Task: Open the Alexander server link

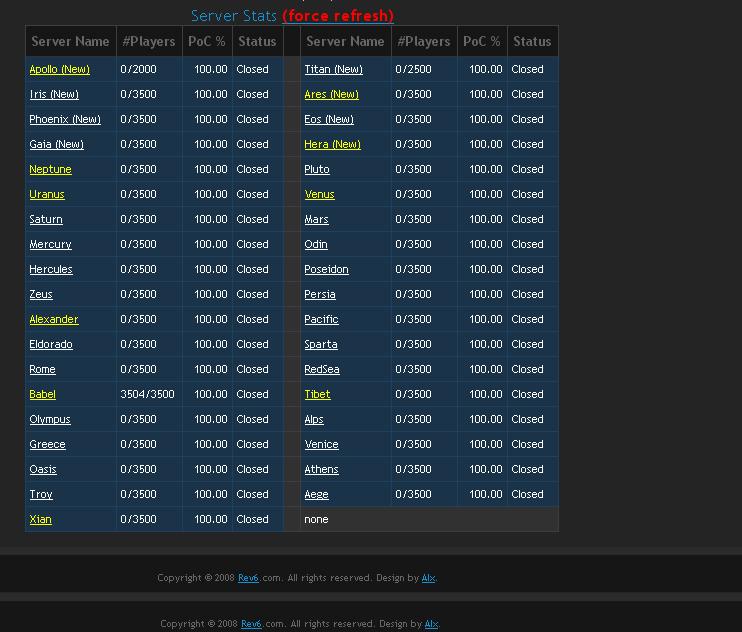Action: click(x=53, y=319)
